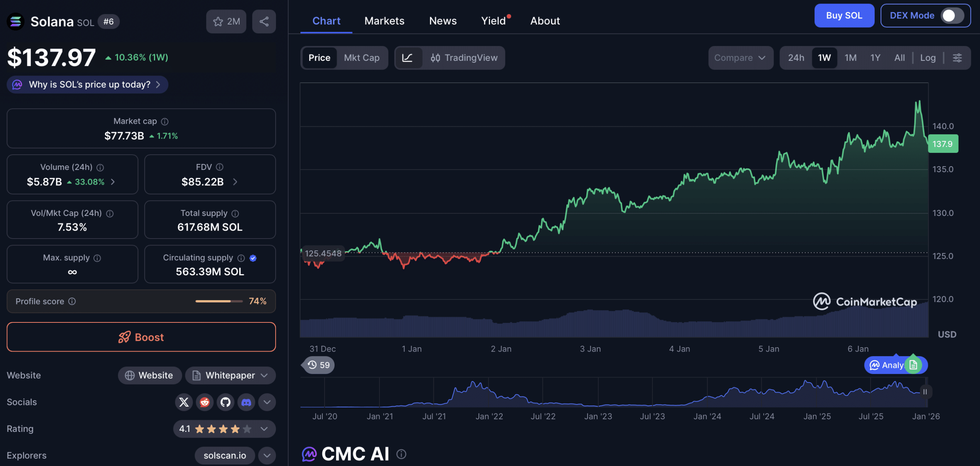Viewport: 980px width, 466px height.
Task: Click the pause handle on the range slider
Action: click(925, 392)
